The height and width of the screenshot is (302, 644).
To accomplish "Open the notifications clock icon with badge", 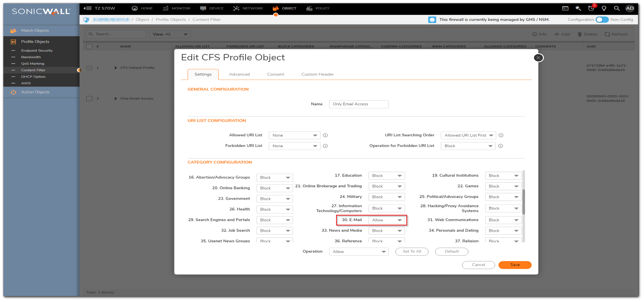I will (591, 8).
